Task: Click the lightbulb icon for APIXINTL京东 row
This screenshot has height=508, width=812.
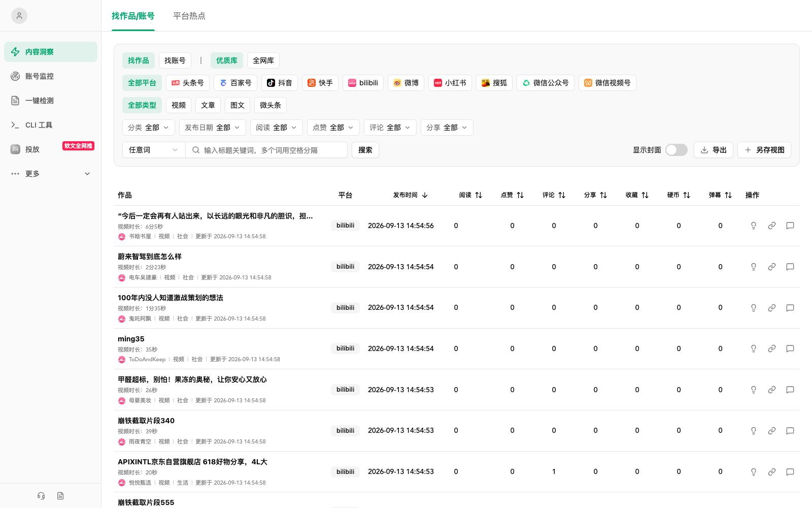Action: (754, 472)
